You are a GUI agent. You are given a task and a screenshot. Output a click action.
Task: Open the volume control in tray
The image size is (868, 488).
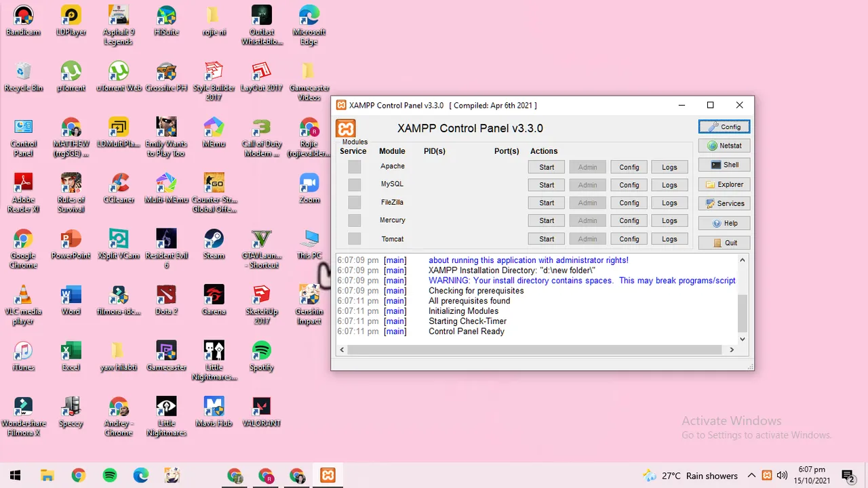tap(782, 476)
